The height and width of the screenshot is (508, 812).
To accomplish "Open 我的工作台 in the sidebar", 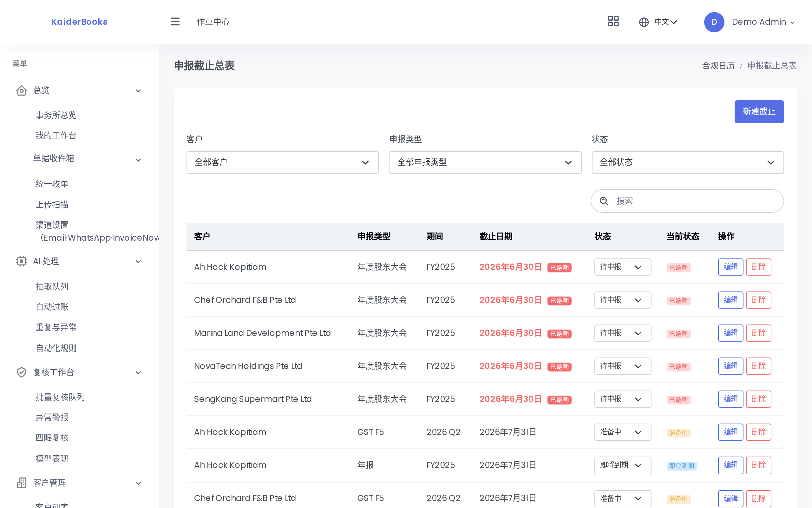I will [x=56, y=135].
